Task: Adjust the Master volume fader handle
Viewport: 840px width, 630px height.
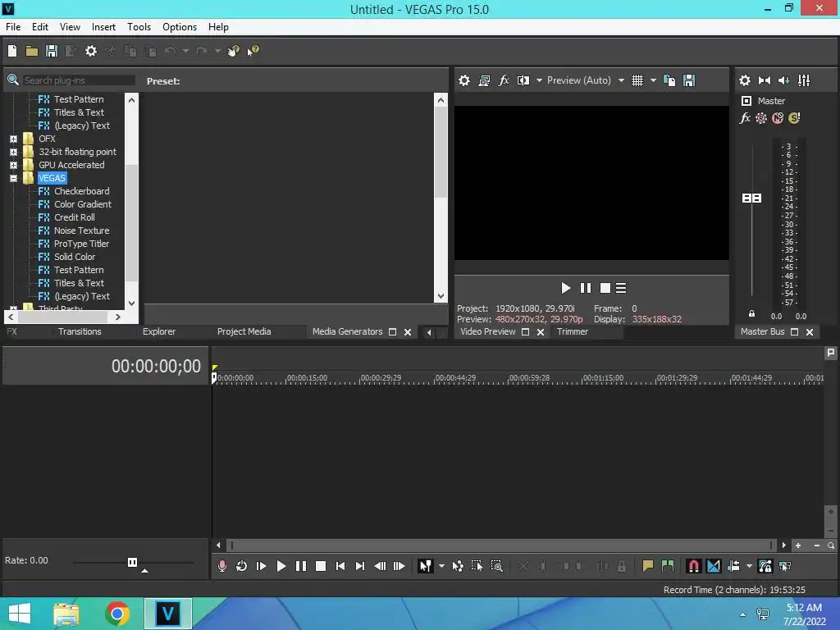Action: [x=751, y=199]
